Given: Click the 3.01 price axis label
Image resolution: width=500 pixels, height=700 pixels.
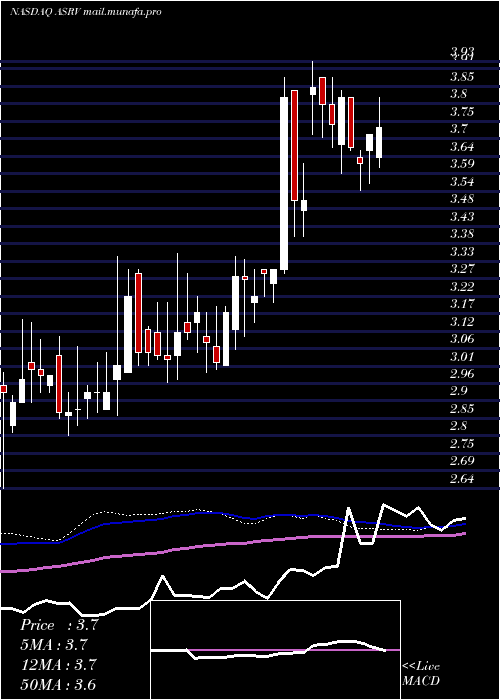Looking at the screenshot, I should [x=462, y=357].
